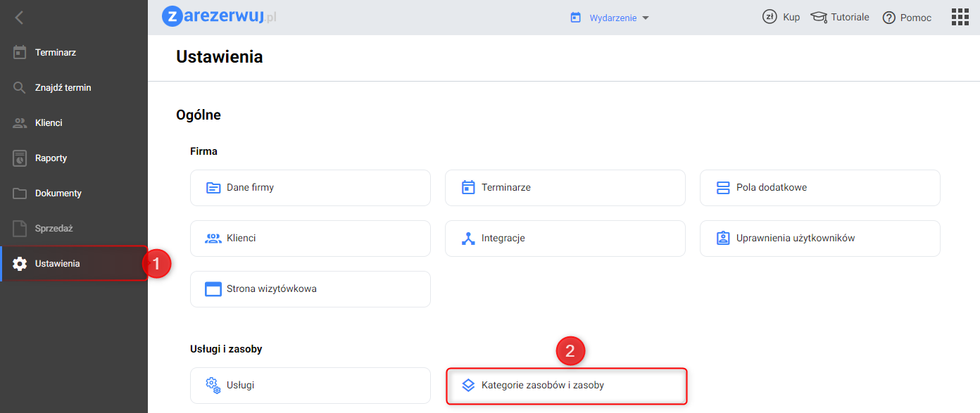Open Kategorie zasobów i zasoby
Screen dimensions: 980x413
pyautogui.click(x=566, y=386)
